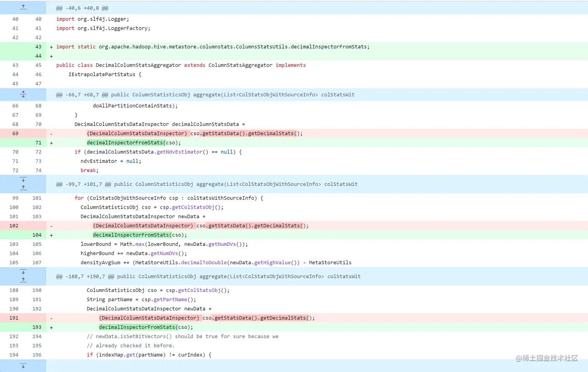588x372 pixels.
Task: Click added "decimalInspectorFromStats(cso);" on new line 71
Action: point(134,143)
